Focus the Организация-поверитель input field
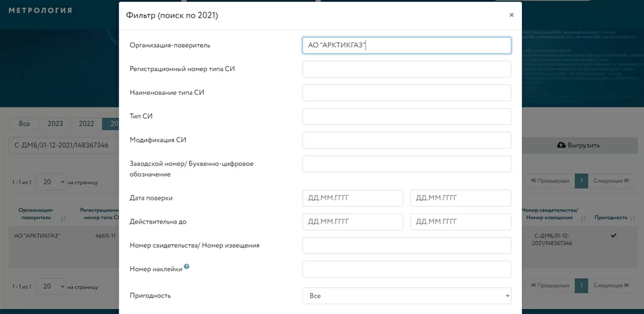 click(x=406, y=45)
